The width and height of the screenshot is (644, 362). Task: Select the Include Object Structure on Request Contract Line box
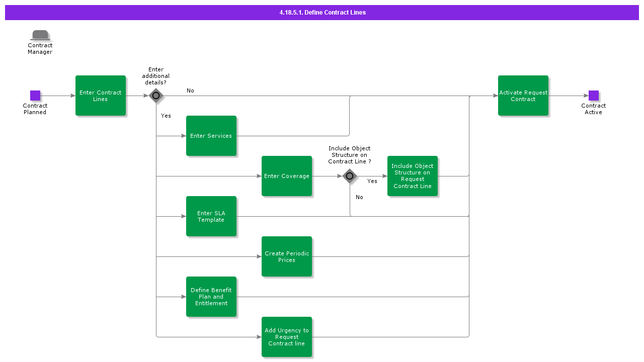[413, 176]
